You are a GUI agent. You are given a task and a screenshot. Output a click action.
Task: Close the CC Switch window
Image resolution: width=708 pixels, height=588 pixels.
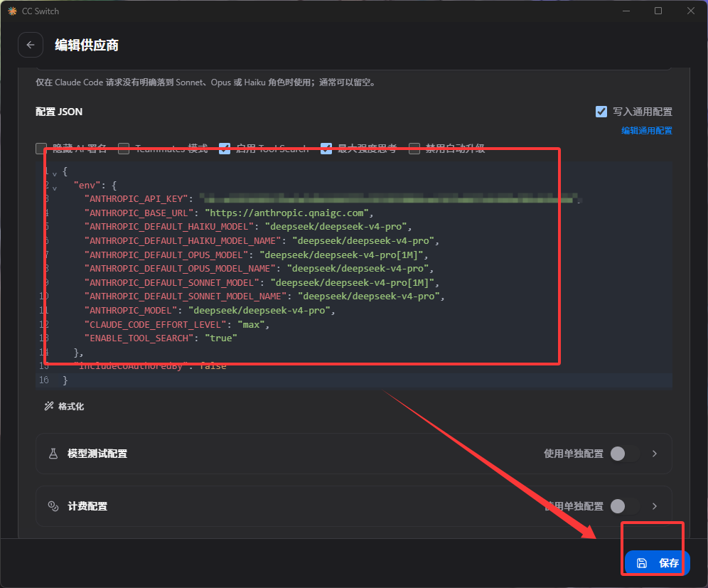click(690, 11)
